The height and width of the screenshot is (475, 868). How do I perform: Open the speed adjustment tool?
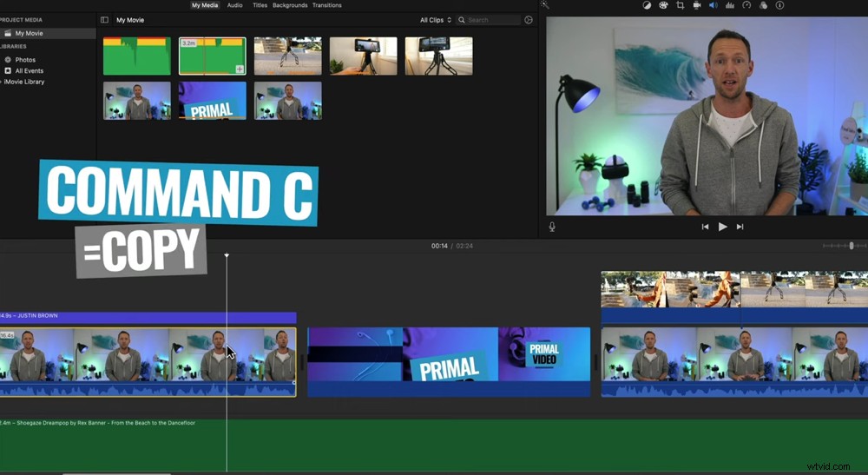[746, 5]
